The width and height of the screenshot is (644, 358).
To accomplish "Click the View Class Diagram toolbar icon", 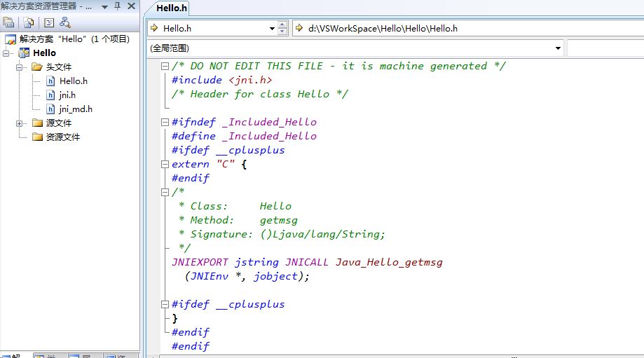I will [x=64, y=22].
